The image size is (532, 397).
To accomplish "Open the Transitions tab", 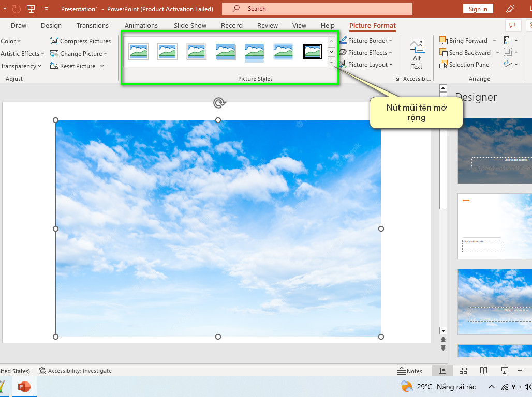I will pyautogui.click(x=92, y=25).
